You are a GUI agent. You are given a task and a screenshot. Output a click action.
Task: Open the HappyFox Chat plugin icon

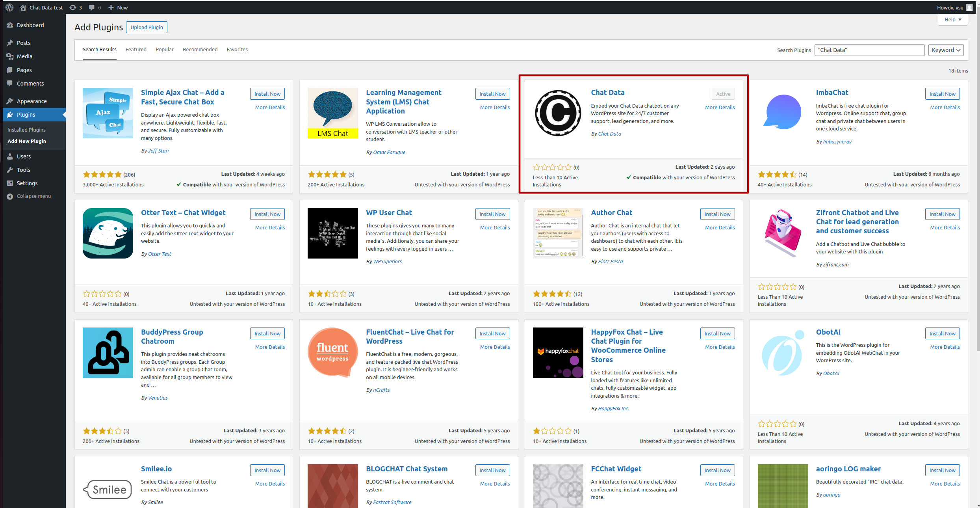coord(558,353)
